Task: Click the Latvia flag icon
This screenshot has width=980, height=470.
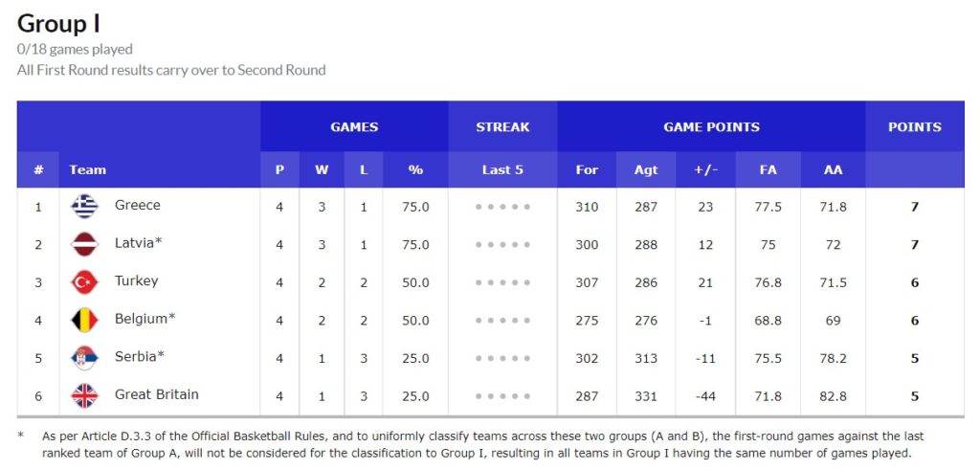Action: click(x=84, y=244)
